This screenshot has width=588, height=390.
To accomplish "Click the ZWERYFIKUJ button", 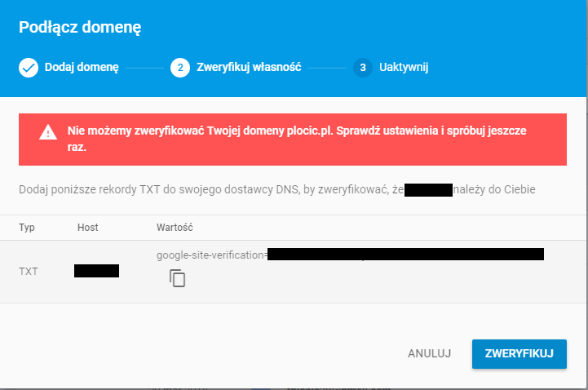I will pyautogui.click(x=519, y=353).
